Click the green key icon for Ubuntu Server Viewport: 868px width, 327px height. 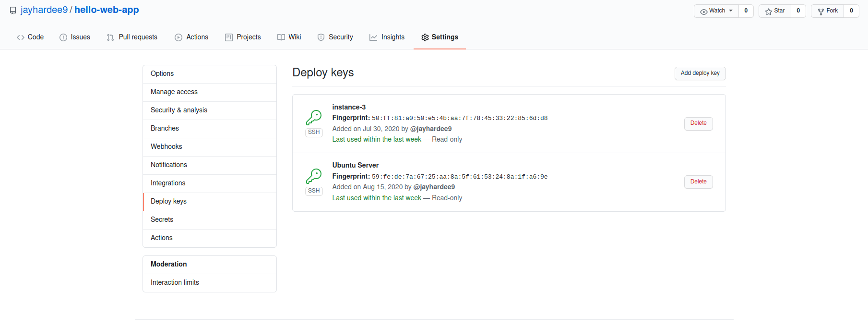pyautogui.click(x=314, y=176)
